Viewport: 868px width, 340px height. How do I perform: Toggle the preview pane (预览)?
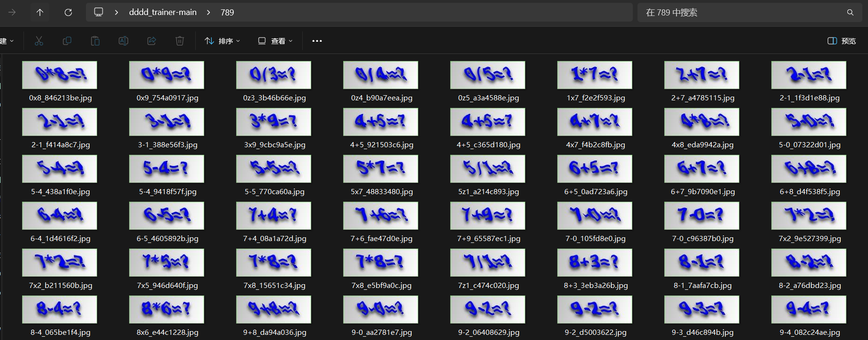(x=842, y=41)
